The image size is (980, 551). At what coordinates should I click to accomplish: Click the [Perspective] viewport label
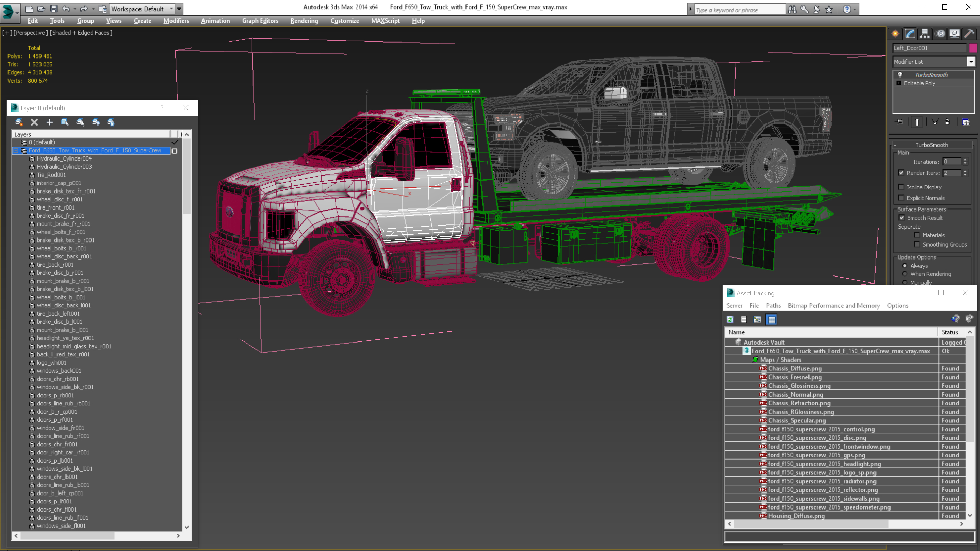(x=31, y=33)
